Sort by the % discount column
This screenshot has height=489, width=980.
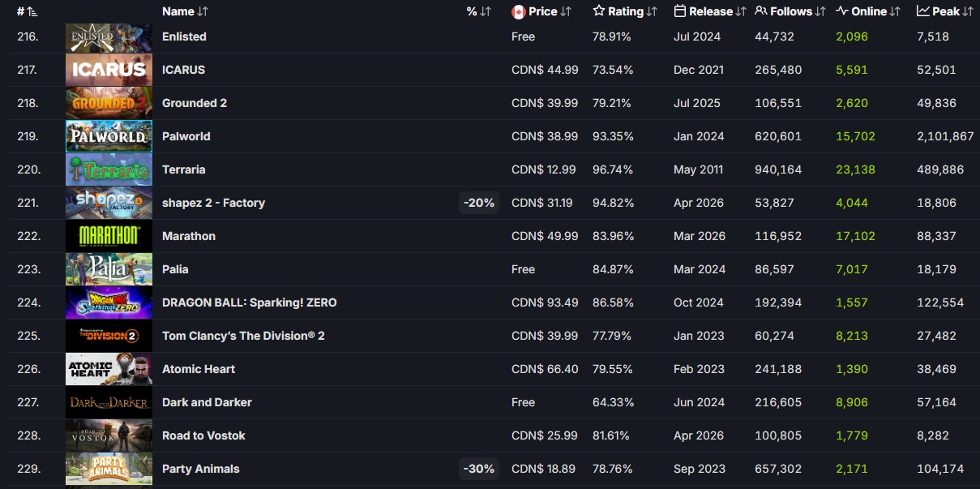[x=479, y=11]
